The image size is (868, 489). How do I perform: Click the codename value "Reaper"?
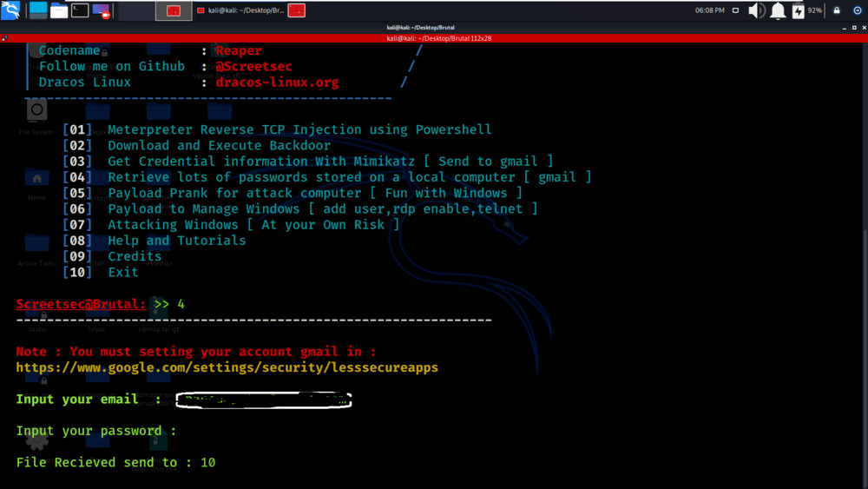coord(238,50)
